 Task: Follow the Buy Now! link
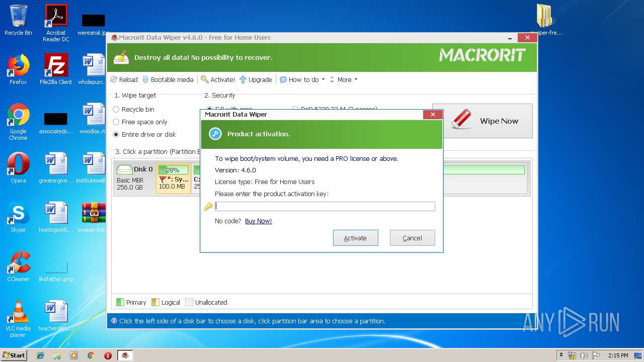click(x=258, y=221)
